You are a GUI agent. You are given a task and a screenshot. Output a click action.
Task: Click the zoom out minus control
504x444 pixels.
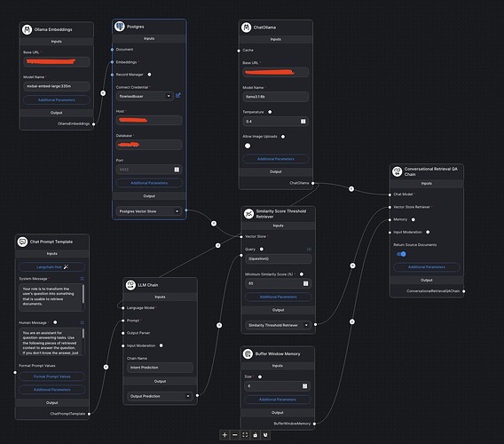234,435
